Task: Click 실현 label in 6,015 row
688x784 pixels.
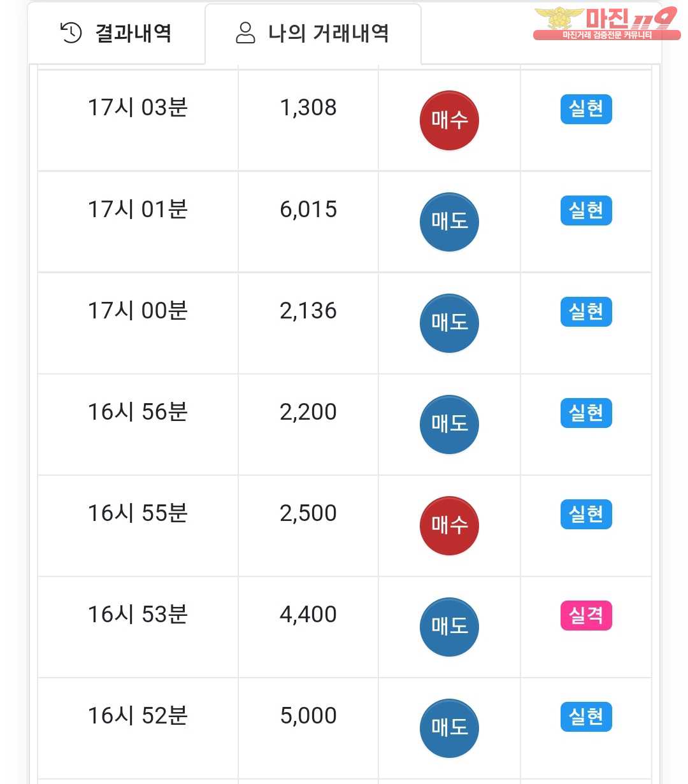Action: point(586,210)
